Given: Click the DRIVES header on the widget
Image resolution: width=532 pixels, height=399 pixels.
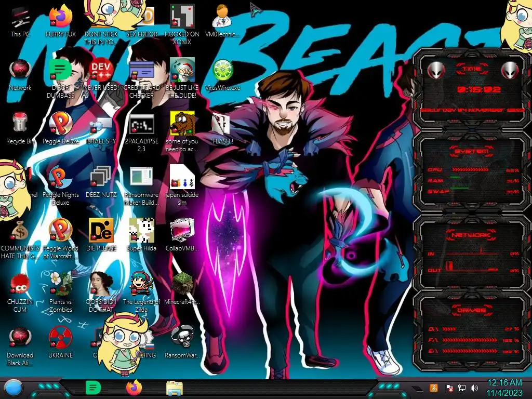Looking at the screenshot, I should coord(471,310).
